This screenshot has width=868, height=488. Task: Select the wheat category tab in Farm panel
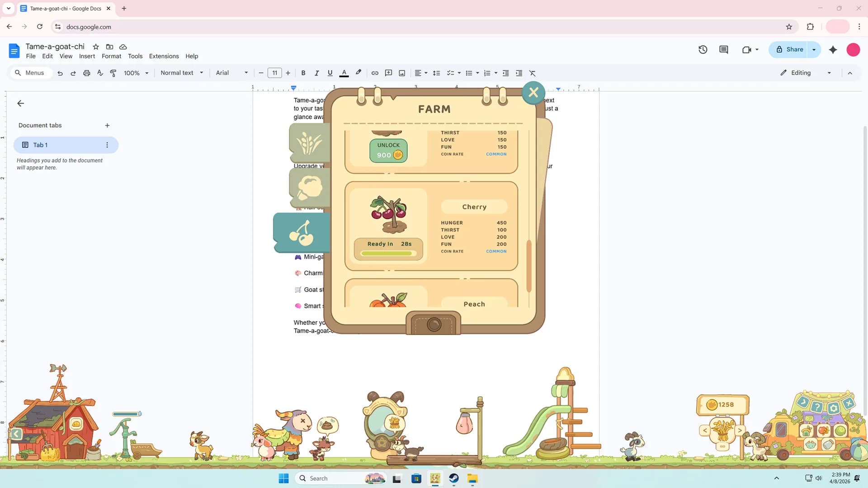(x=310, y=142)
